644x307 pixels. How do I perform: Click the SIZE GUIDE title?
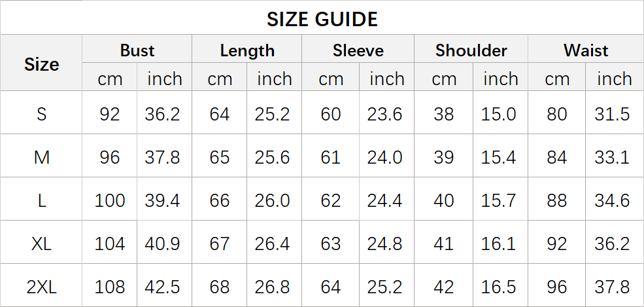pyautogui.click(x=322, y=19)
